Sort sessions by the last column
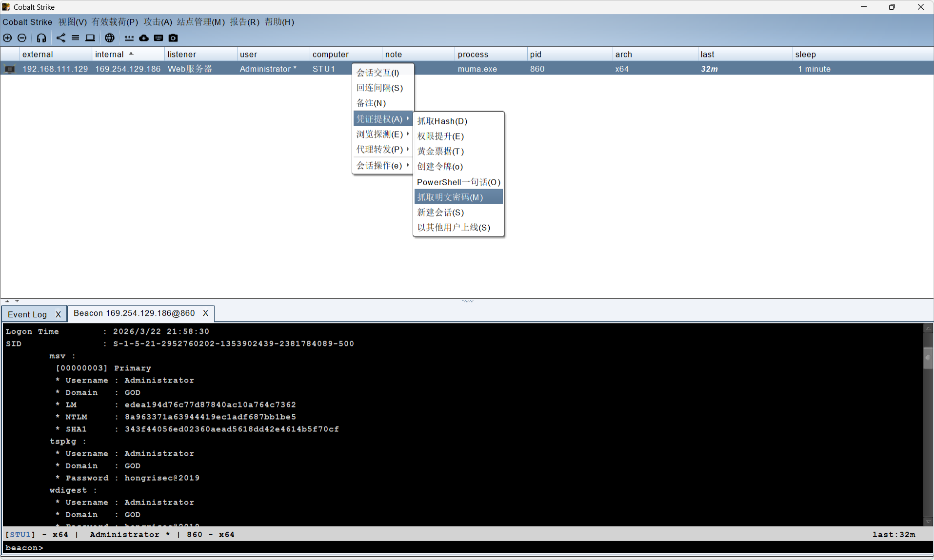 point(745,54)
